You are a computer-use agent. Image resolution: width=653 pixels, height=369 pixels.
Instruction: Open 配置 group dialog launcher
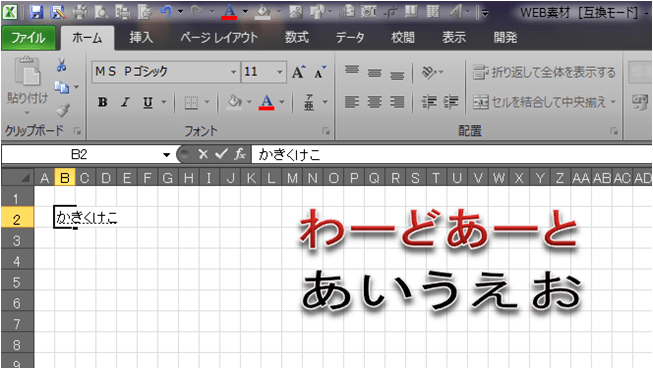[614, 131]
